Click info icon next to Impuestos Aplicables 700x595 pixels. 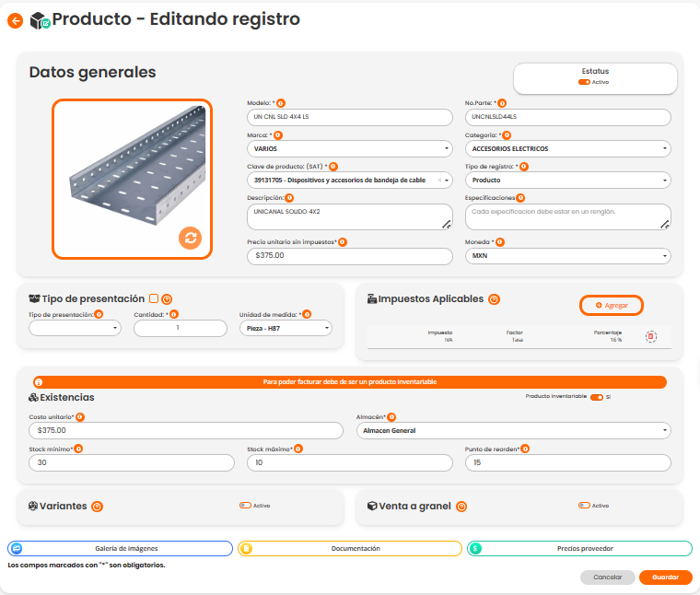click(x=494, y=299)
